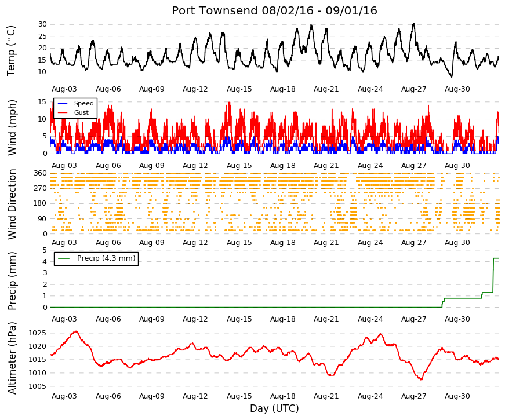Select the Precip (4.3 mm) legend label
505x420 pixels.
tap(106, 258)
